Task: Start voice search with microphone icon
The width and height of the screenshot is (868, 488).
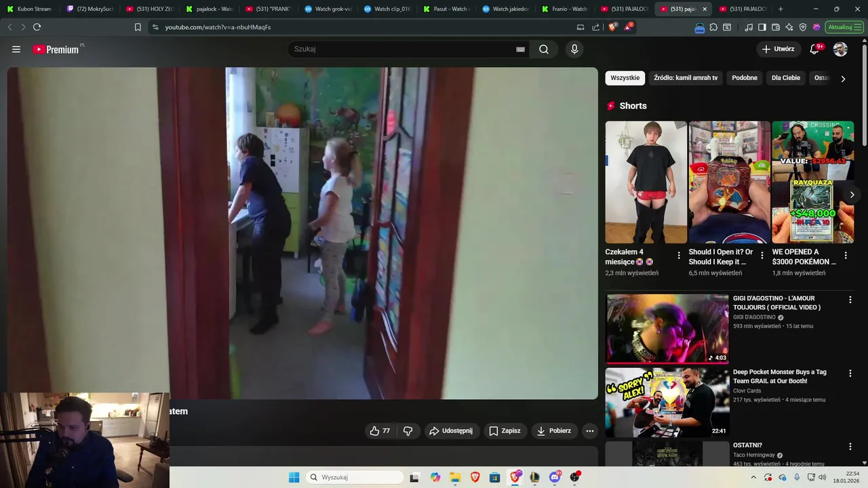Action: click(x=574, y=49)
